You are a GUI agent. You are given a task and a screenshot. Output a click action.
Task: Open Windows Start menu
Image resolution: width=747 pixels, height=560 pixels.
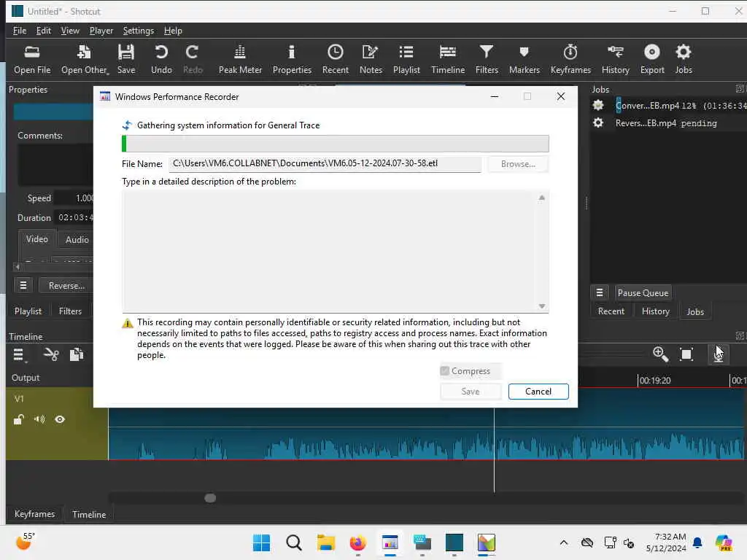pyautogui.click(x=262, y=542)
